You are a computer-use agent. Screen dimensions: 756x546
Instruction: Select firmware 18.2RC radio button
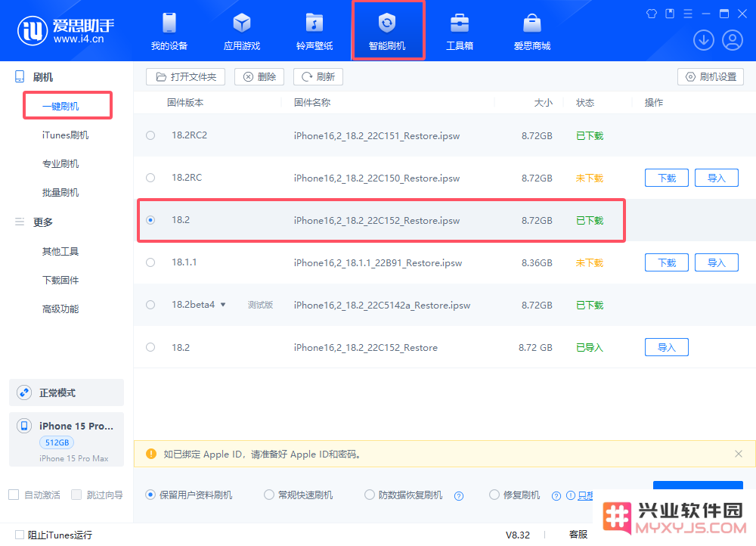[x=150, y=178]
